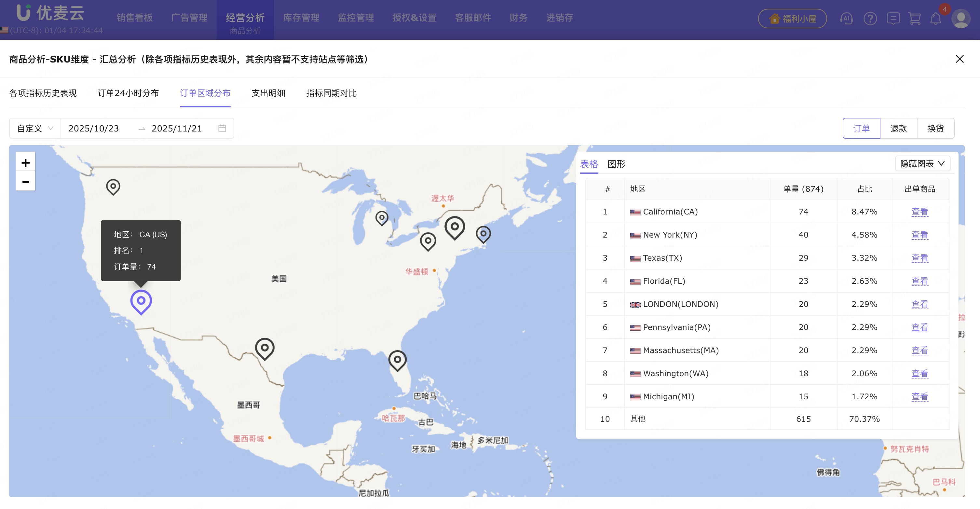Open the notification bell icon

(935, 18)
